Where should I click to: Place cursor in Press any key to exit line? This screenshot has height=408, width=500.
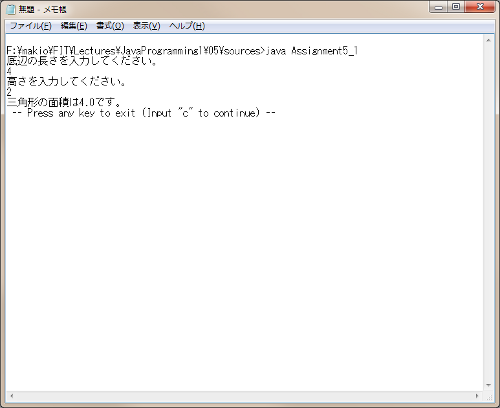click(x=143, y=113)
